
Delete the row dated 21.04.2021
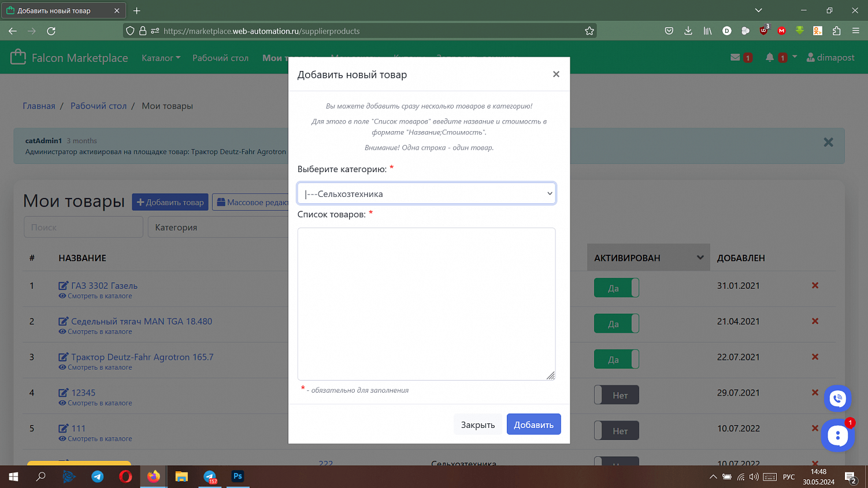click(815, 321)
